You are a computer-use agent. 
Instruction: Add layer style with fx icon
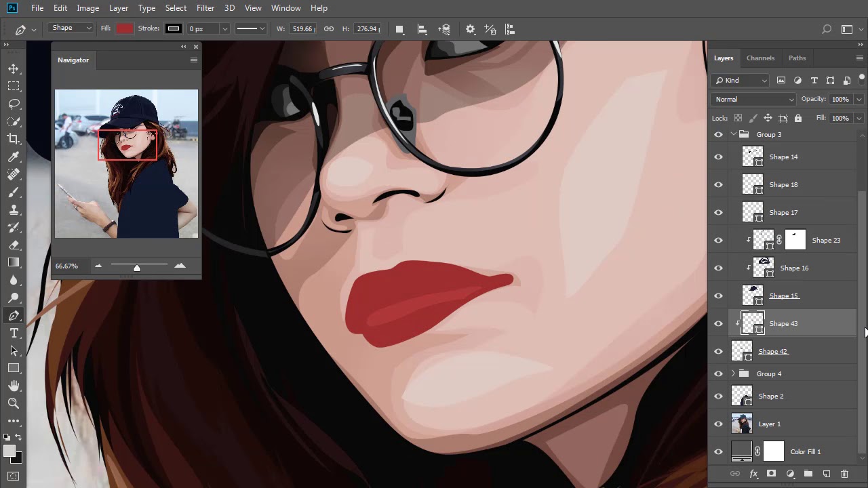pyautogui.click(x=753, y=474)
